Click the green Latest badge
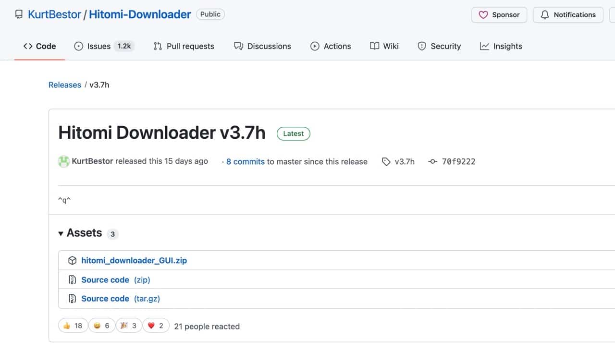The height and width of the screenshot is (364, 615). [294, 133]
